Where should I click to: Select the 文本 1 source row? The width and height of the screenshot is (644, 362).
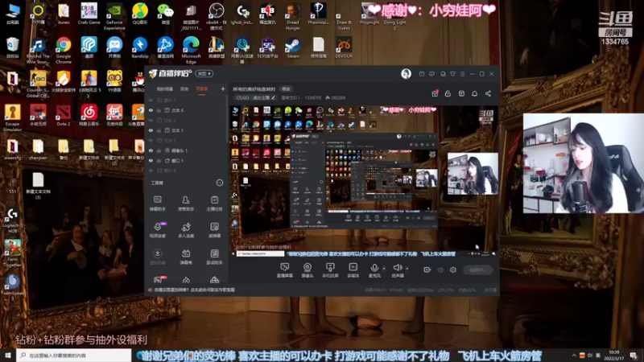pyautogui.click(x=187, y=130)
